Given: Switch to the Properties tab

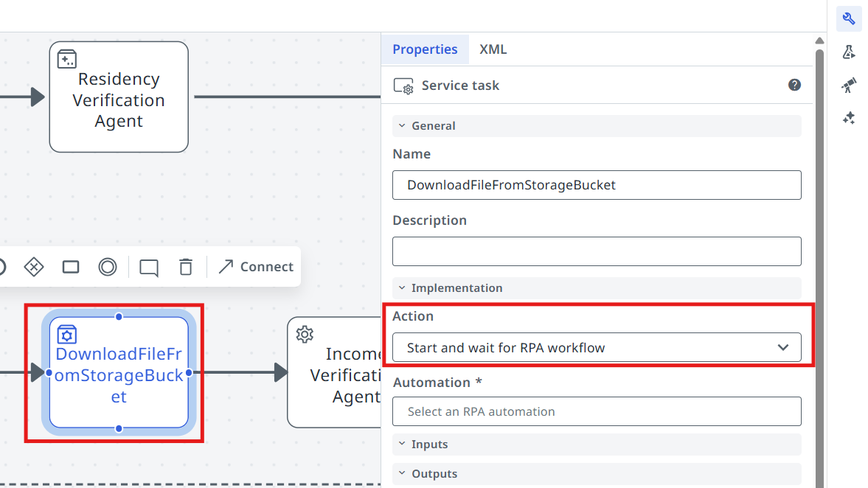Looking at the screenshot, I should [x=425, y=49].
